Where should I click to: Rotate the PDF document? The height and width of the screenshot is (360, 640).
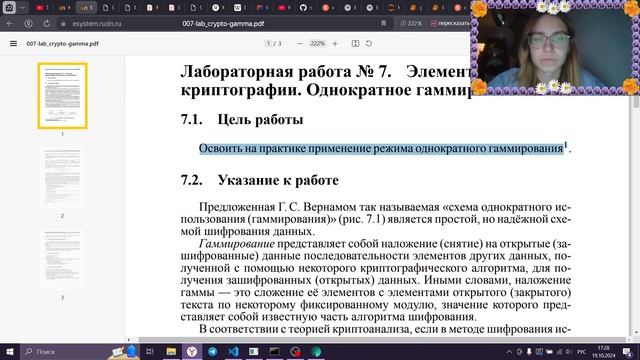[369, 43]
